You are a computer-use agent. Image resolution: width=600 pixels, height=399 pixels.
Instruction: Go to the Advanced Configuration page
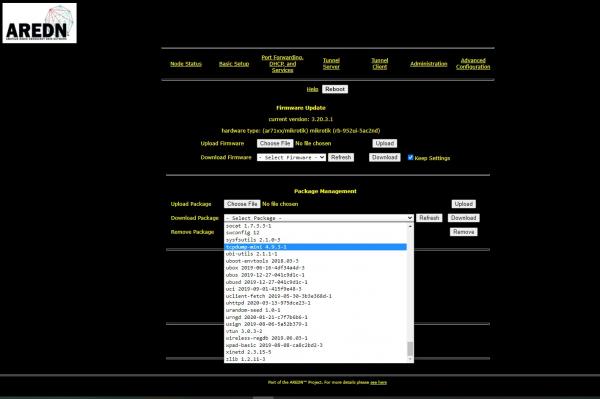coord(473,64)
